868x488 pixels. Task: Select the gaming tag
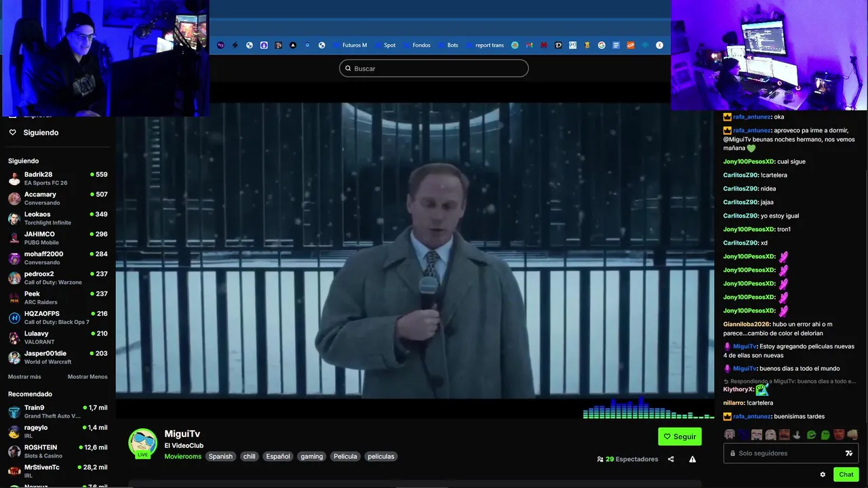pos(312,457)
